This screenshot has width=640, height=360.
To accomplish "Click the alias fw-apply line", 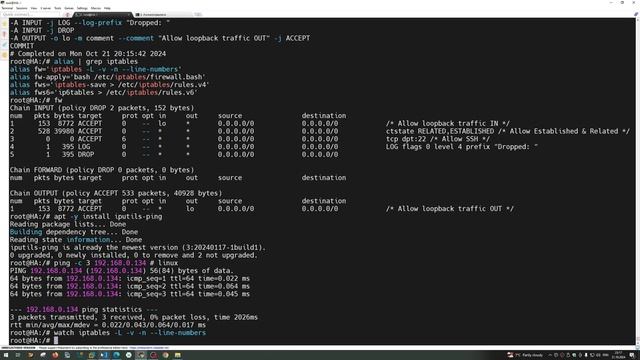I will click(x=108, y=77).
